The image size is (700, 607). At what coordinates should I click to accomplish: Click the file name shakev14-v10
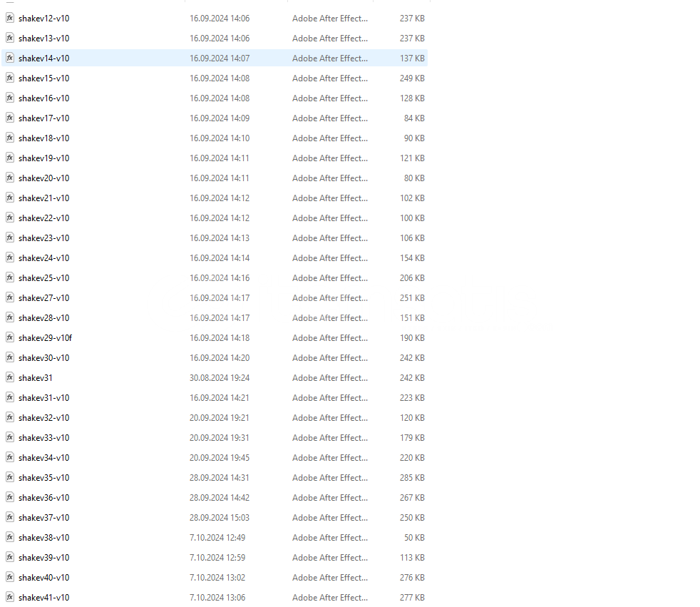coord(43,58)
